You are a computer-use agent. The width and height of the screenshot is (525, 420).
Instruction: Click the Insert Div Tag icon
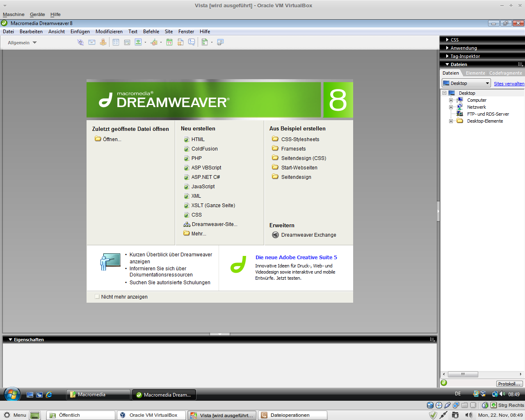click(x=127, y=42)
